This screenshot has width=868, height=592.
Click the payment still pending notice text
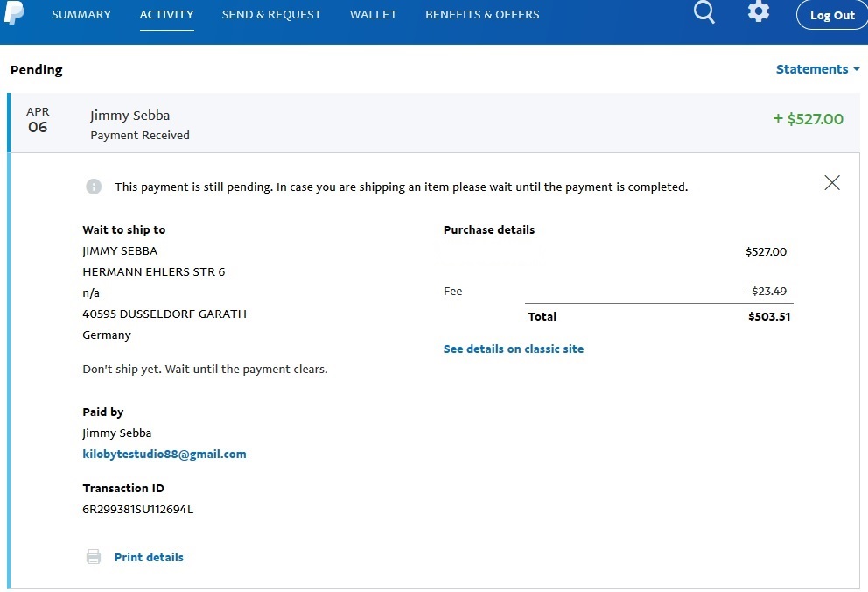402,187
